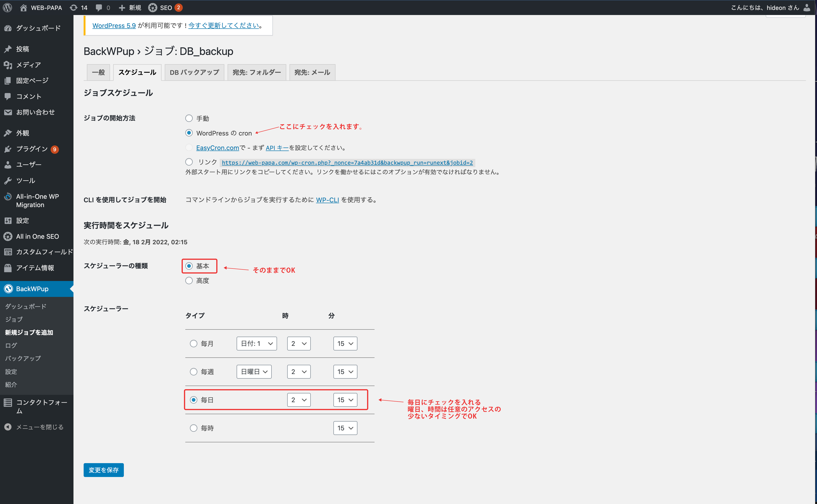Image resolution: width=817 pixels, height=504 pixels.
Task: Switch to the DB バックアップ tab
Action: point(194,72)
